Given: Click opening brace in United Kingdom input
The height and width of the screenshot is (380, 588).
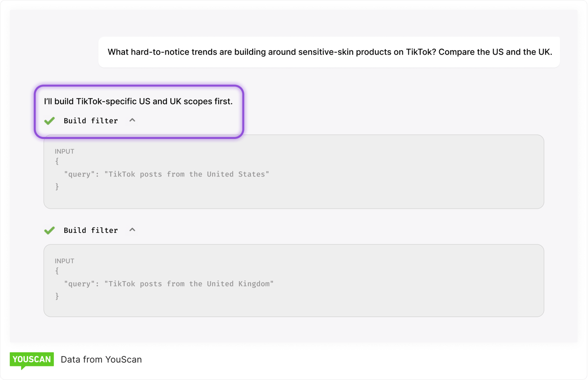Looking at the screenshot, I should [57, 272].
